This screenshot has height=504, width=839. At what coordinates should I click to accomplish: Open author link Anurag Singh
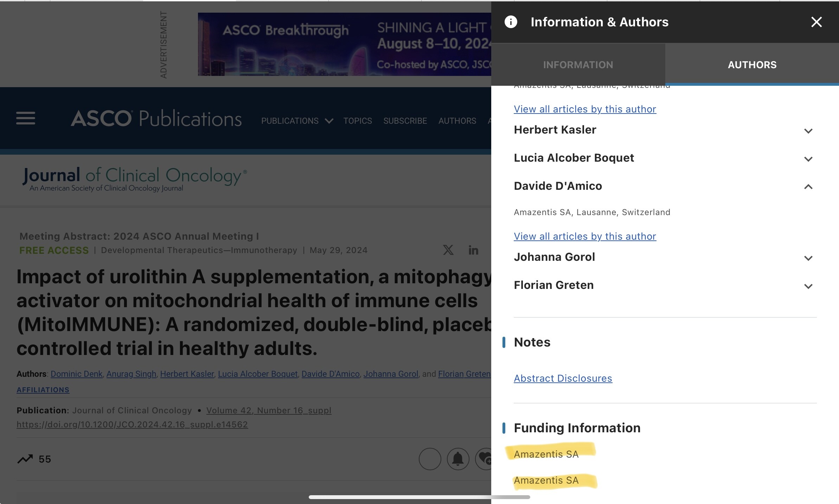(131, 374)
